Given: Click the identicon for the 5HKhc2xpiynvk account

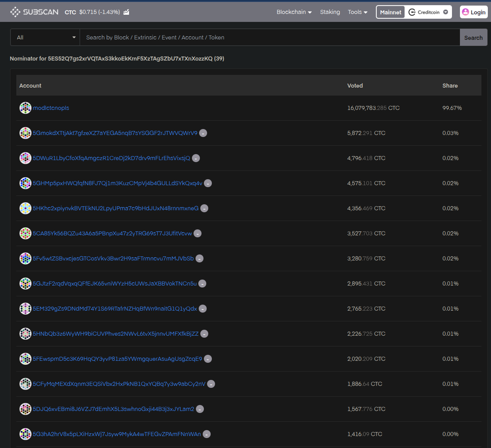Looking at the screenshot, I should (x=25, y=208).
